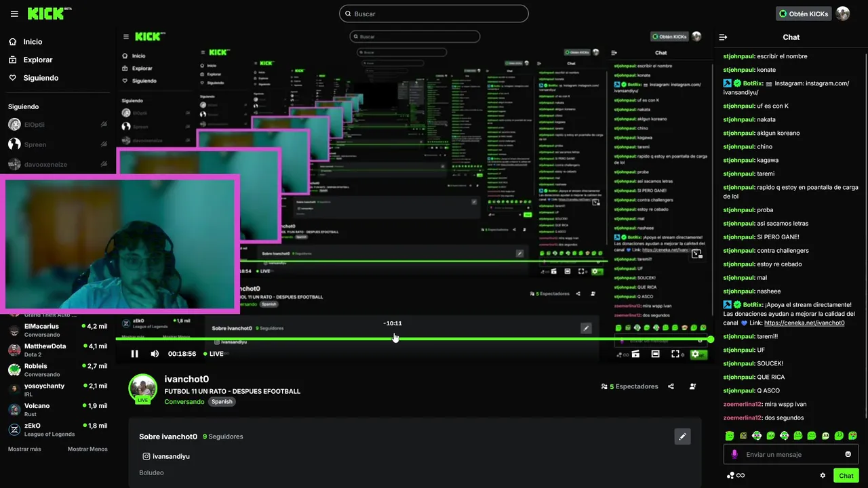Click the Spreen notification mute icon

pos(104,144)
